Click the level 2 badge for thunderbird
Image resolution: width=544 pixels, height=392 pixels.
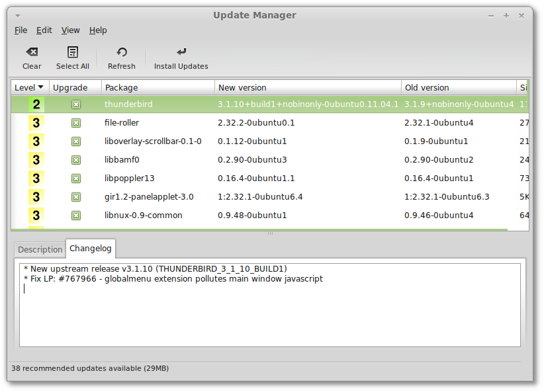pos(36,104)
